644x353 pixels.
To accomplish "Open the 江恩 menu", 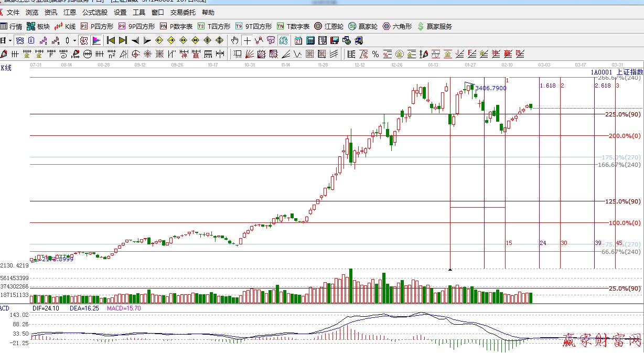I will click(x=70, y=12).
